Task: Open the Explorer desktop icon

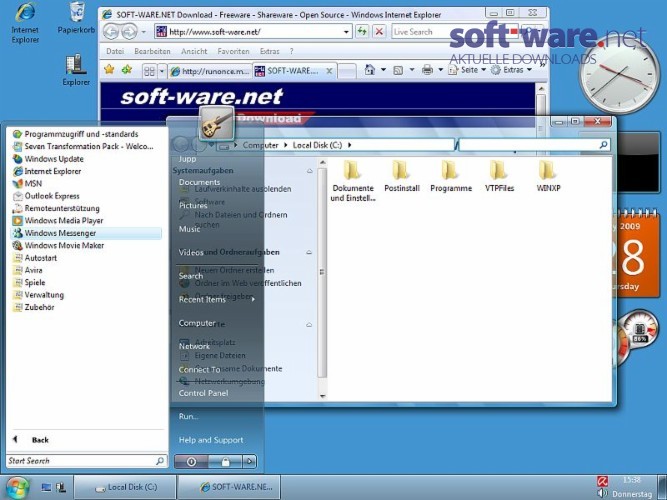Action: 76,70
